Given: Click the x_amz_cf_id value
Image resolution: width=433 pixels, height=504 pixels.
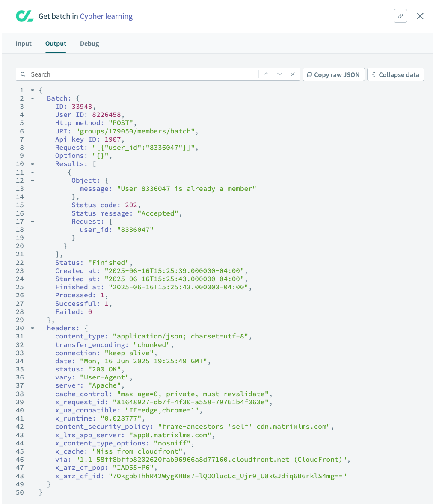Looking at the screenshot, I should tap(228, 476).
